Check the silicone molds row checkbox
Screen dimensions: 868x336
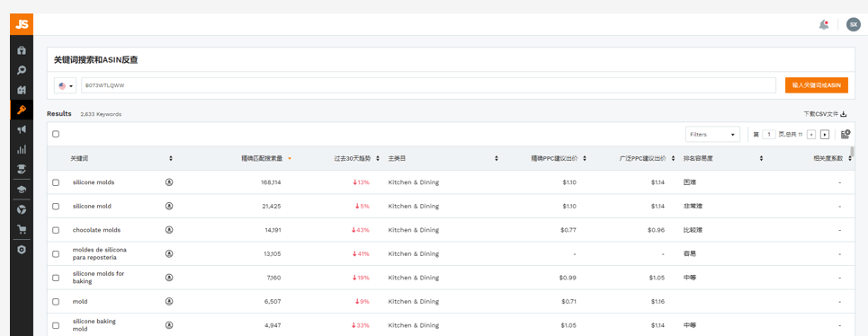56,182
